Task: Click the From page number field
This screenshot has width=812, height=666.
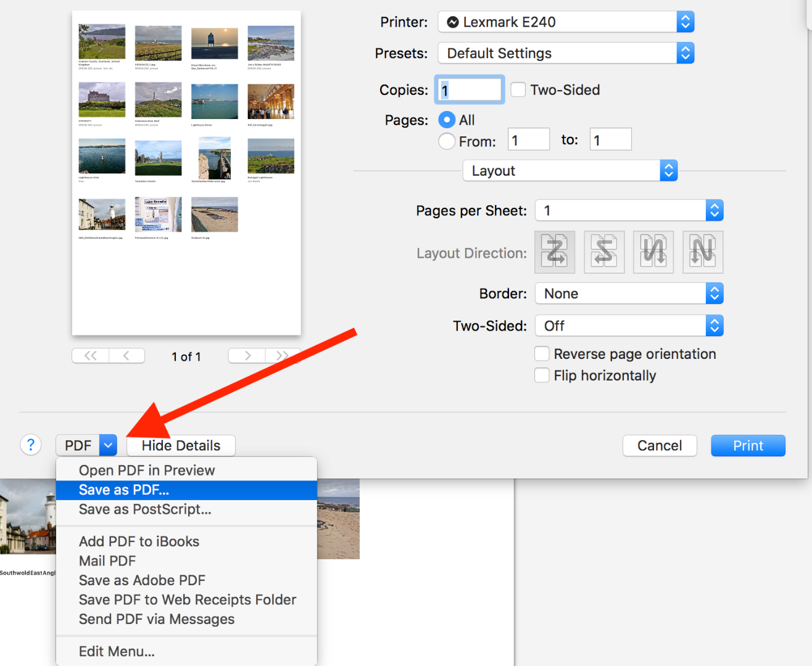Action: tap(529, 139)
